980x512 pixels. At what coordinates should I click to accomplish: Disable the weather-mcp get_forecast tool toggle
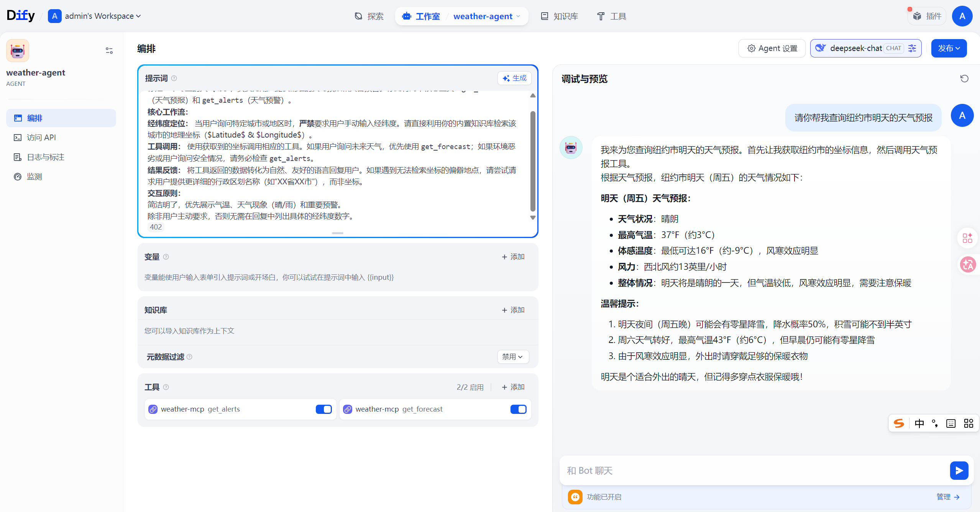pos(518,409)
